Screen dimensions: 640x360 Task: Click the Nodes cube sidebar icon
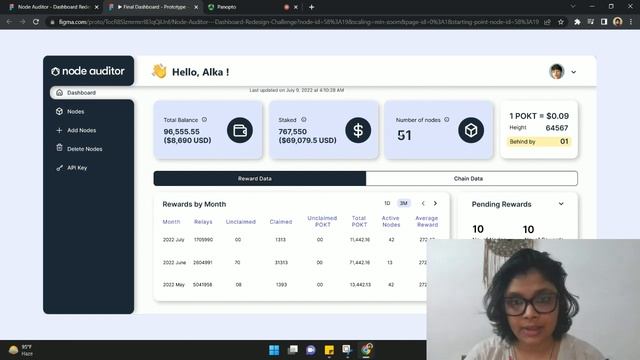[60, 111]
